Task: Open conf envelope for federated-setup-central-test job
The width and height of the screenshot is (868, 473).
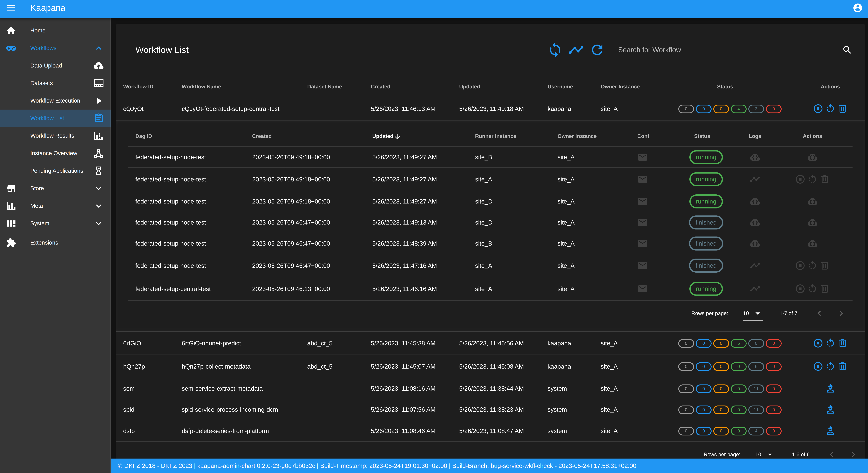Action: point(643,289)
